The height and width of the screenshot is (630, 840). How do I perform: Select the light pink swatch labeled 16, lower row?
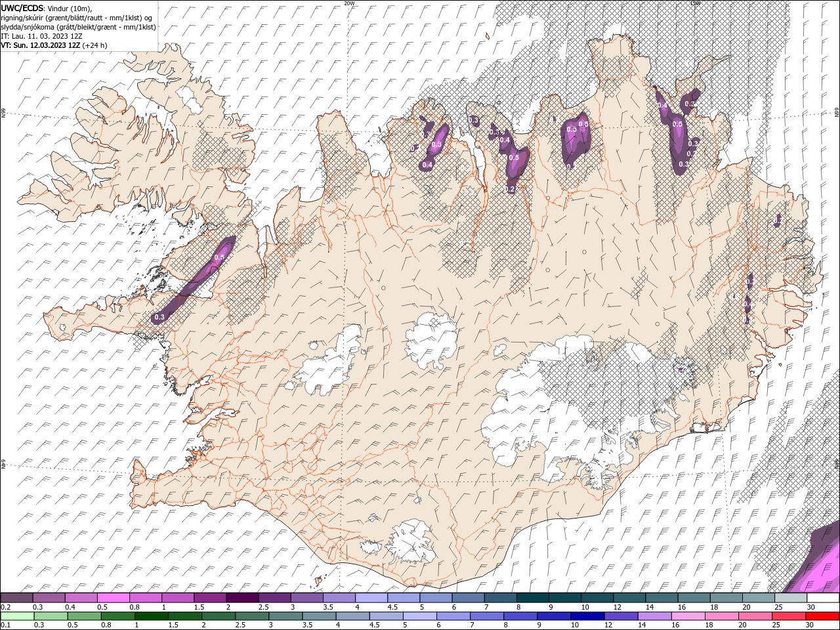pyautogui.click(x=687, y=616)
